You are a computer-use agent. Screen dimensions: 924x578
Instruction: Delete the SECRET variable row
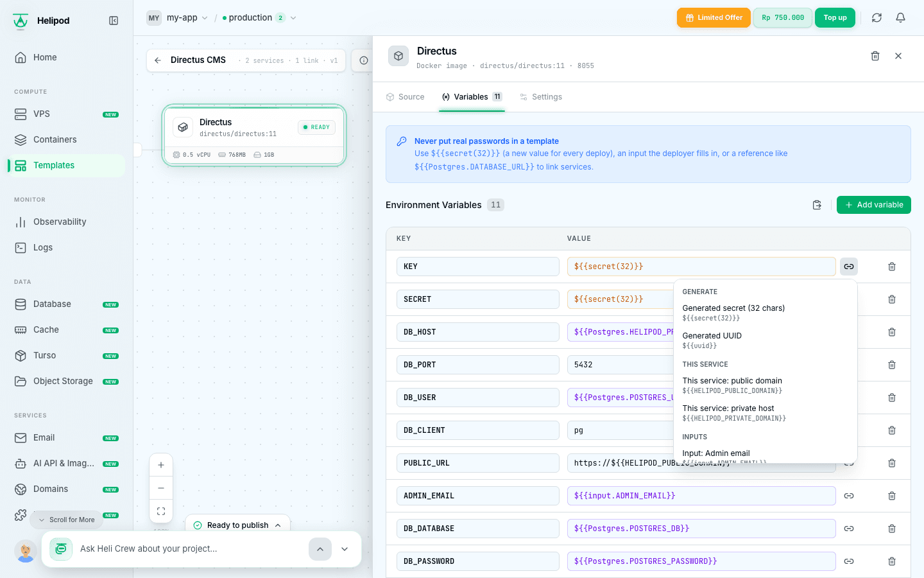(x=892, y=299)
